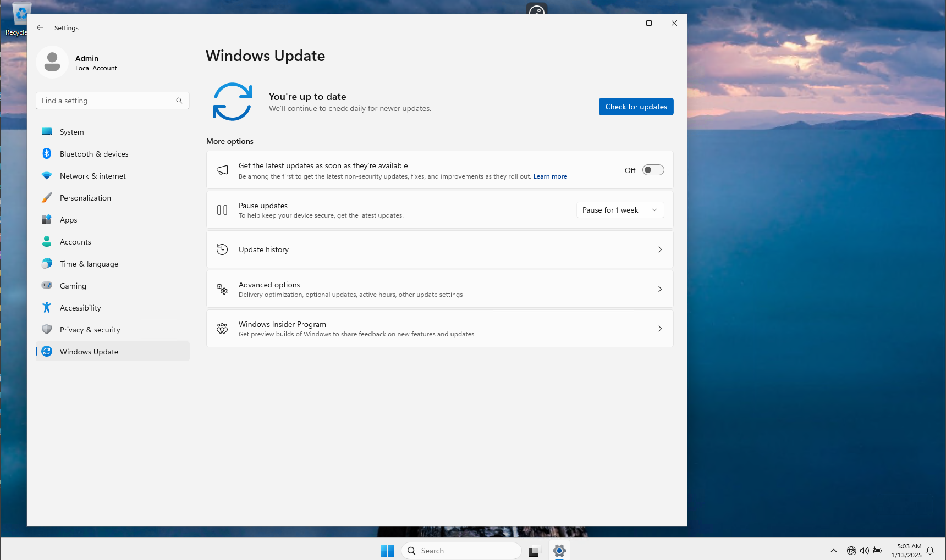Click the Accessibility figure icon
The image size is (946, 560).
coord(47,308)
